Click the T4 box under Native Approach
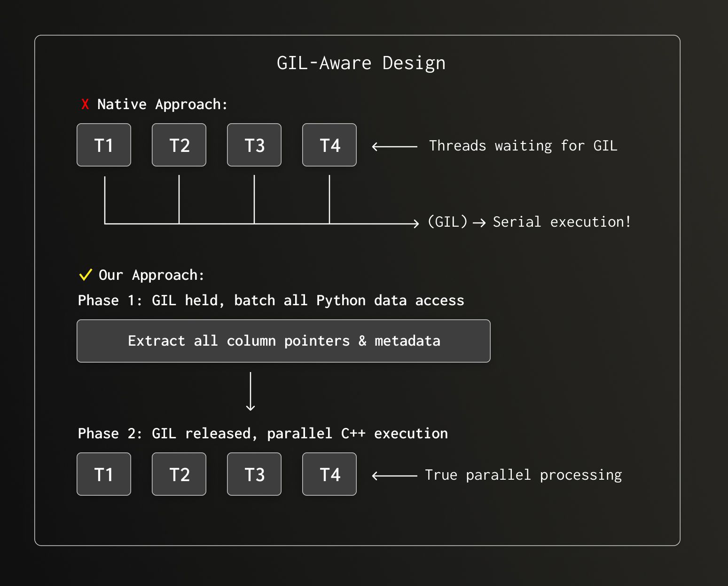The image size is (728, 586). 329,145
